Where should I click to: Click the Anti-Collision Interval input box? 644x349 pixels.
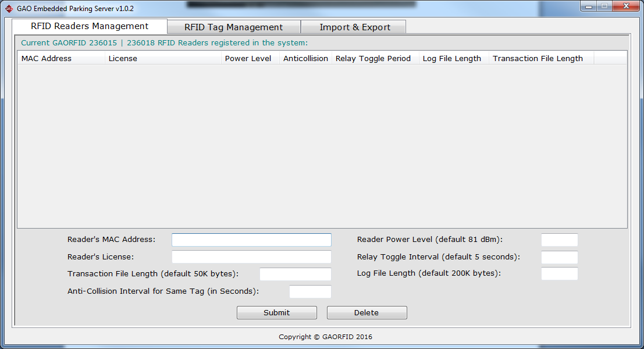(x=310, y=292)
